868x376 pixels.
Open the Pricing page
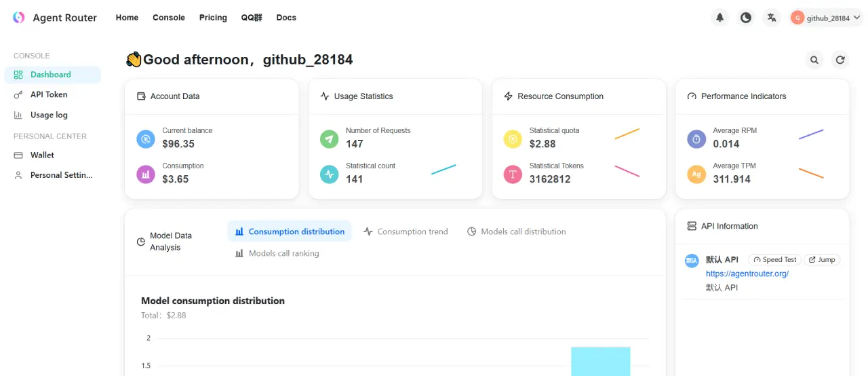tap(213, 18)
